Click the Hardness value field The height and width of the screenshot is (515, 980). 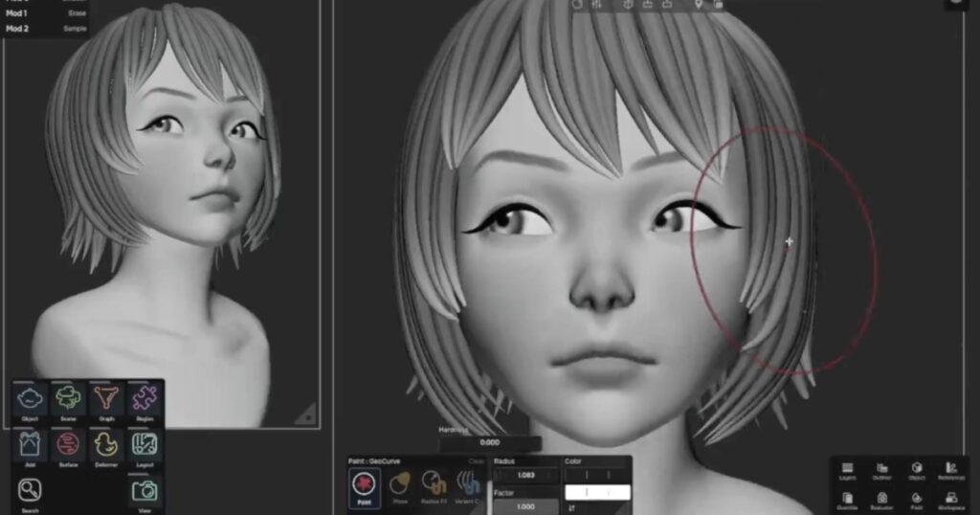pyautogui.click(x=490, y=442)
